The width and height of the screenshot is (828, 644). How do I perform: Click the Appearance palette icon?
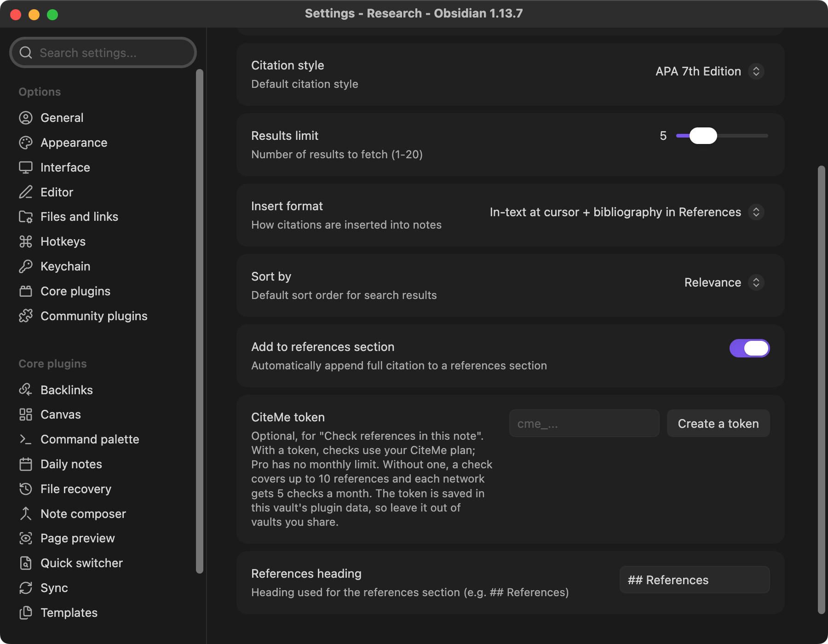point(26,143)
